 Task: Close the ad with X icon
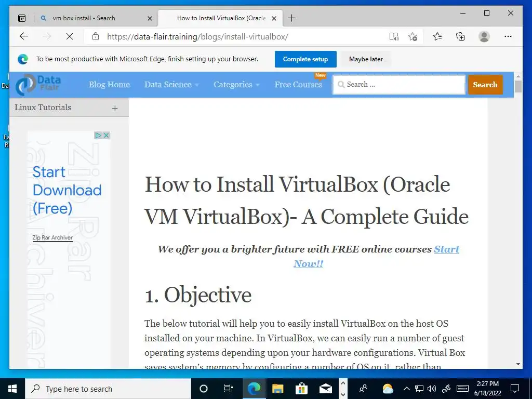(106, 136)
